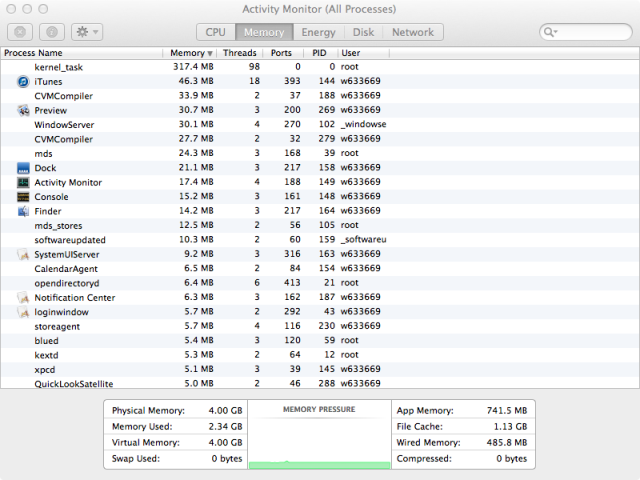
Task: Sort by Threads column header
Action: (240, 53)
